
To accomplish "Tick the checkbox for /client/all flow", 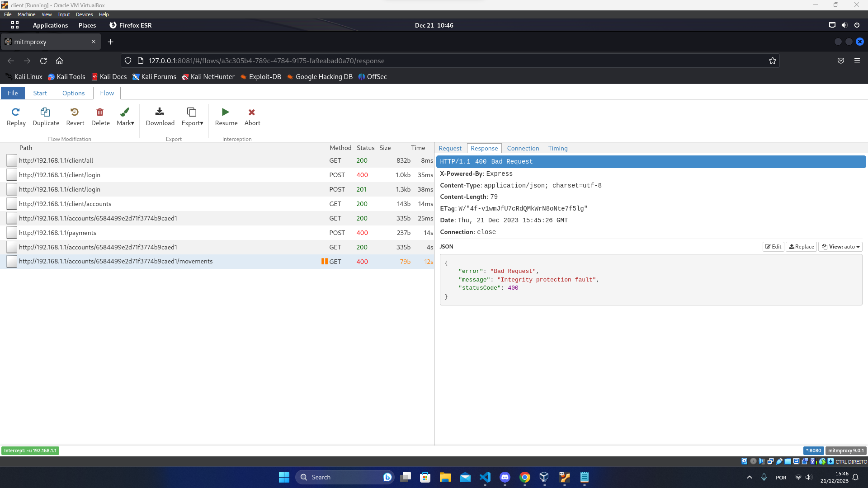I will click(x=12, y=160).
